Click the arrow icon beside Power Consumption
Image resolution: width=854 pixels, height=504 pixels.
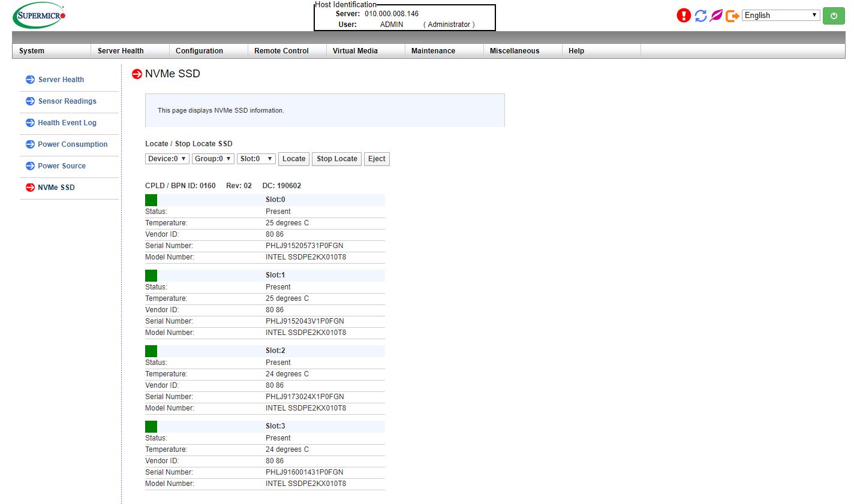[x=30, y=144]
